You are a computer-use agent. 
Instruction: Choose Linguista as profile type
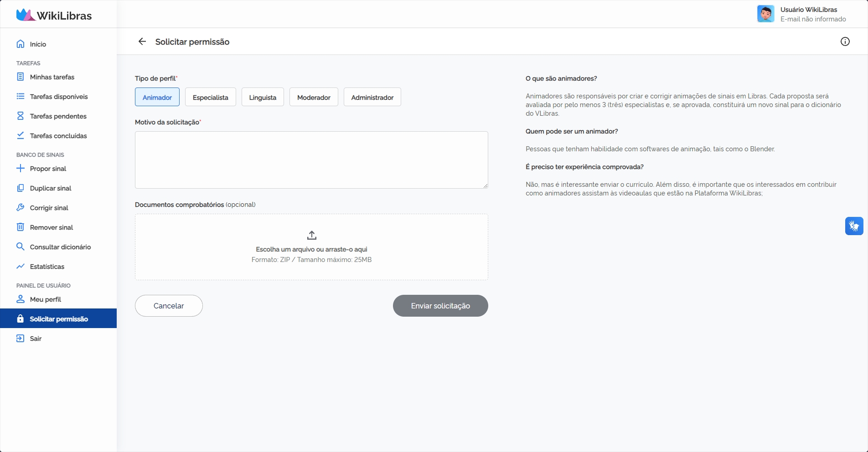(263, 97)
